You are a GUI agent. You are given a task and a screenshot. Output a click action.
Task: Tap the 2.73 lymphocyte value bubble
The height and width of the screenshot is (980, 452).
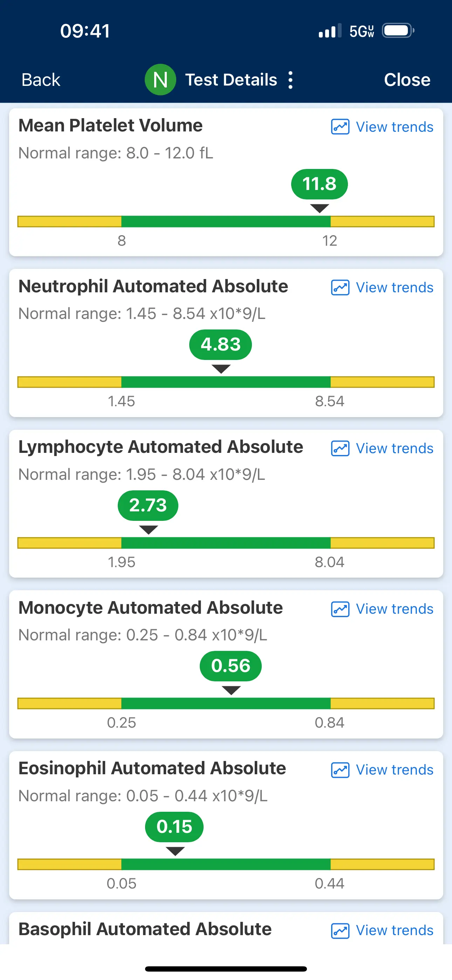[x=148, y=506]
